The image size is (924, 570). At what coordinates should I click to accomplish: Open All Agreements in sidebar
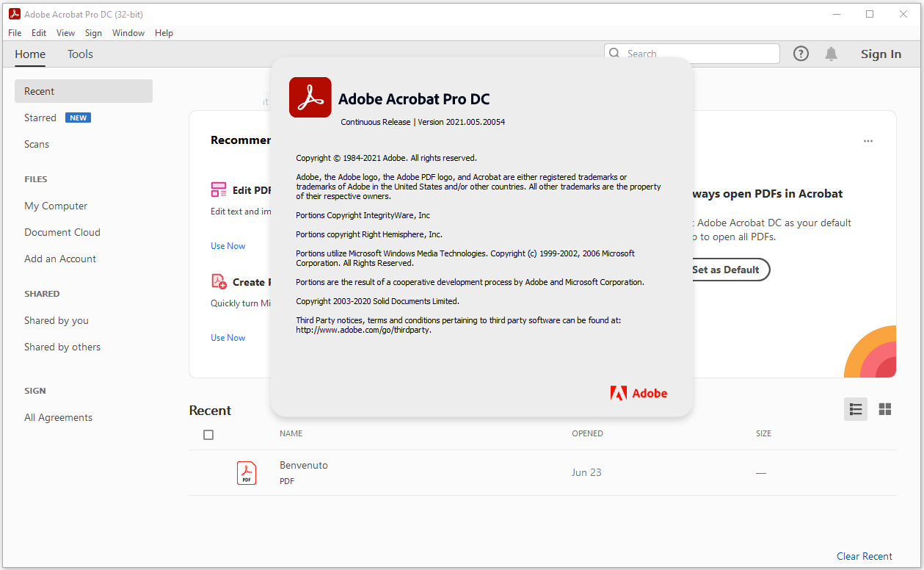[59, 417]
